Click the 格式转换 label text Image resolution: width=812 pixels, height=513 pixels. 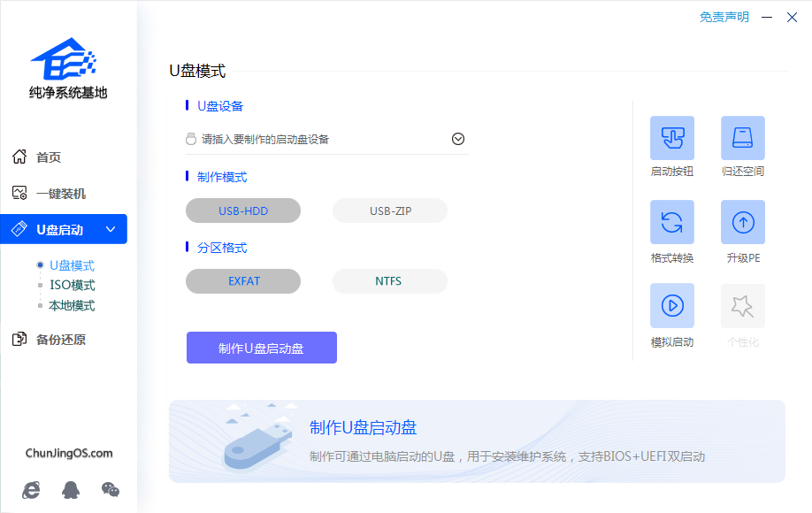click(671, 257)
